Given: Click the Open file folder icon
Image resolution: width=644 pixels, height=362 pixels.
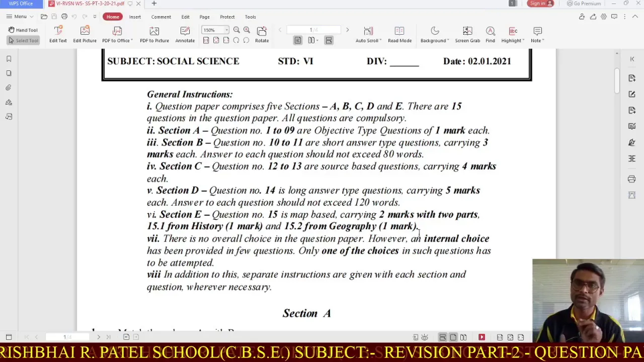Looking at the screenshot, I should (x=44, y=17).
